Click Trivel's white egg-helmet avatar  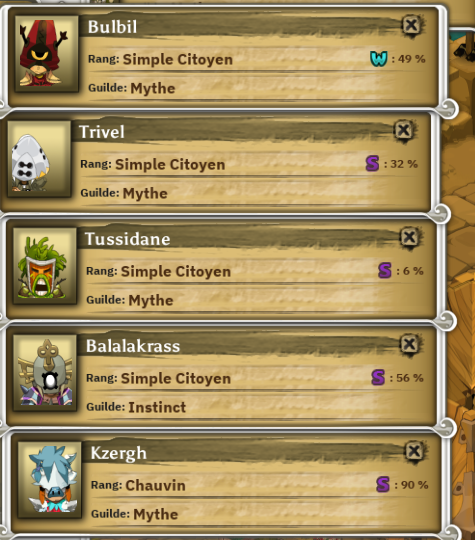pos(39,159)
